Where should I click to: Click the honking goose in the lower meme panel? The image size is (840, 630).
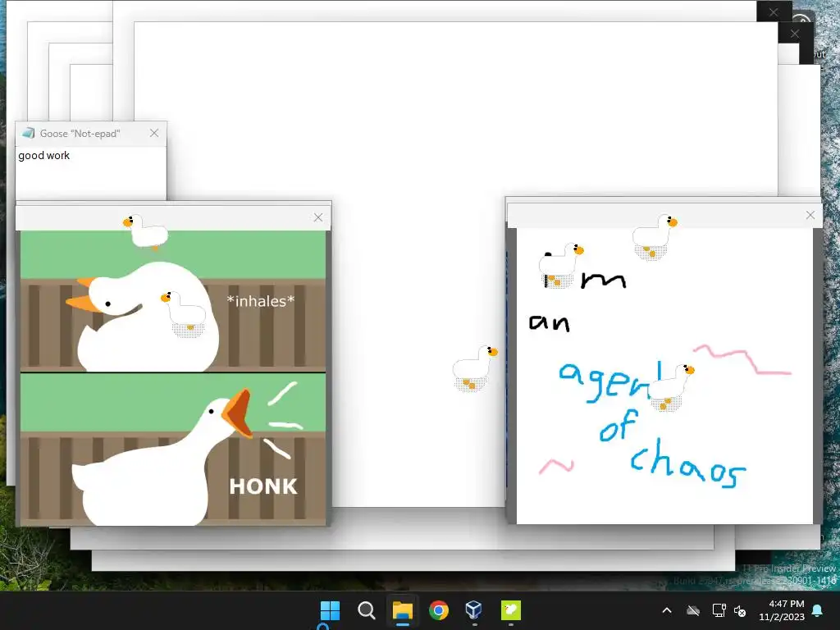click(x=162, y=456)
